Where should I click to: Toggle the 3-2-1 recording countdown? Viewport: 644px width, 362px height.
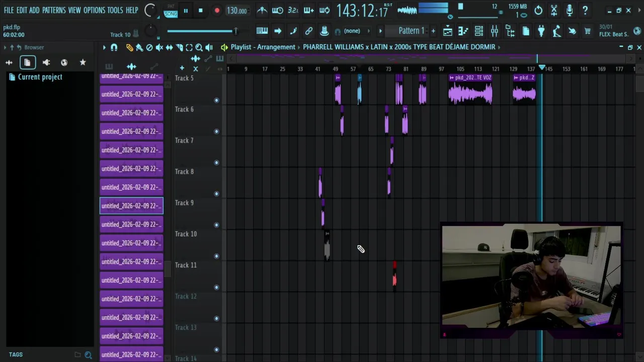tap(293, 10)
